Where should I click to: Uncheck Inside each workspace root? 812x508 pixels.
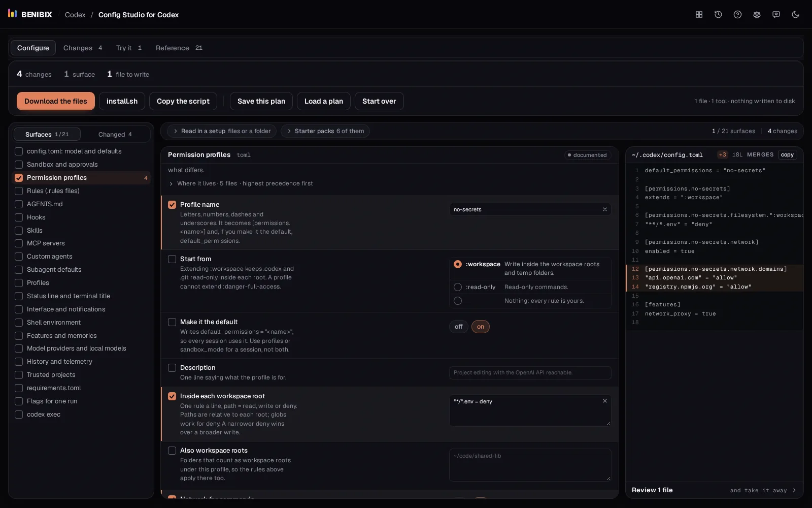pos(172,396)
